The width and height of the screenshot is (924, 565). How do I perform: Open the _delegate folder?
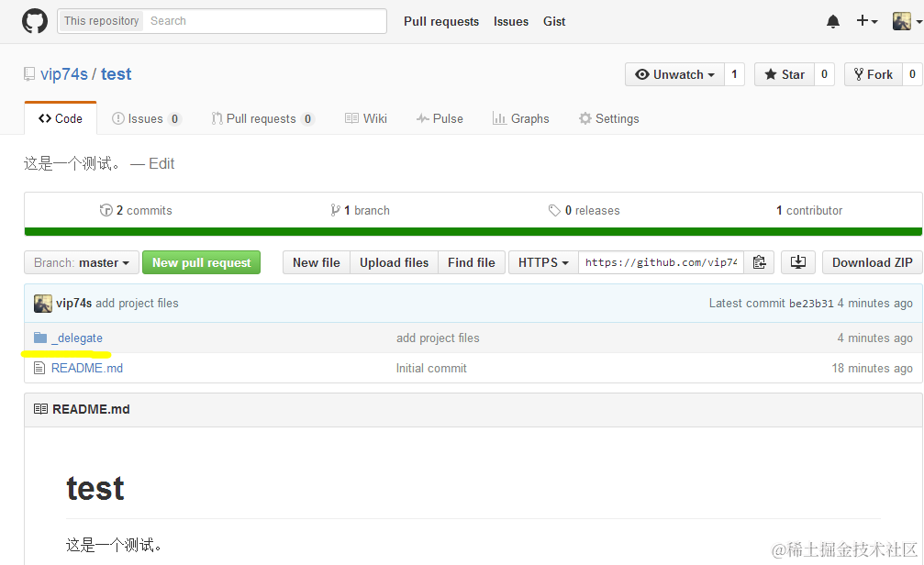[x=77, y=338]
